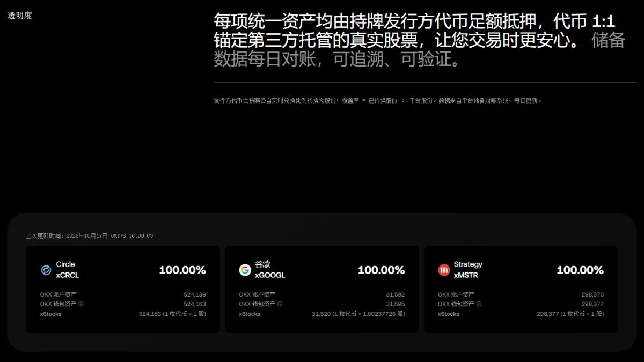Select the 透明度 section label
The height and width of the screenshot is (362, 644).
[20, 16]
